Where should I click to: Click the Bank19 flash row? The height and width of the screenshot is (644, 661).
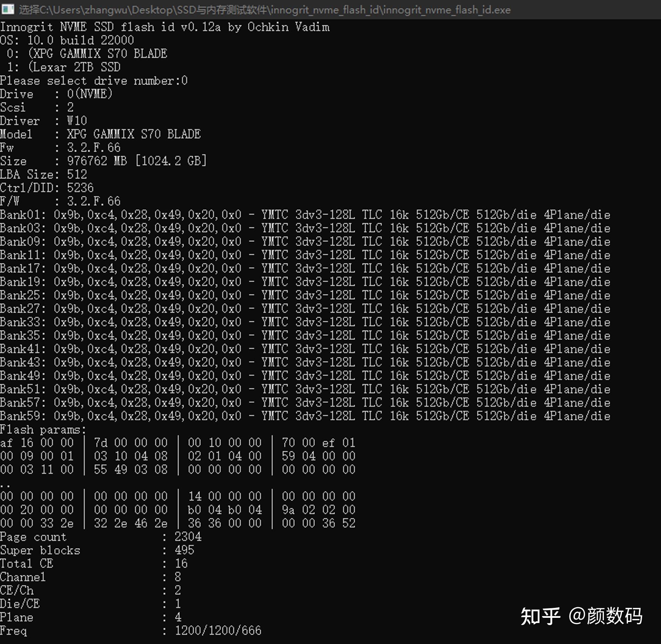(305, 282)
